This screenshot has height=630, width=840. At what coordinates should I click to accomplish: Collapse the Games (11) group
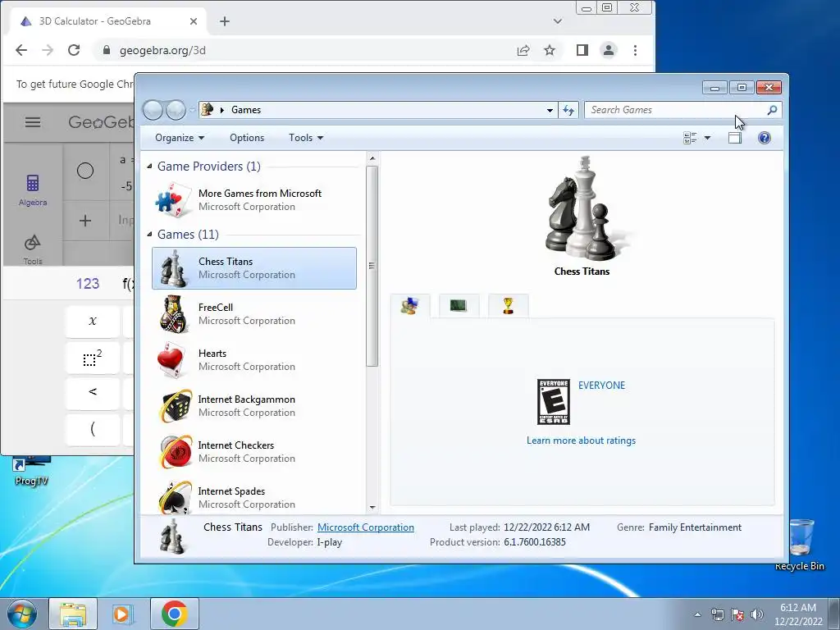tap(149, 235)
